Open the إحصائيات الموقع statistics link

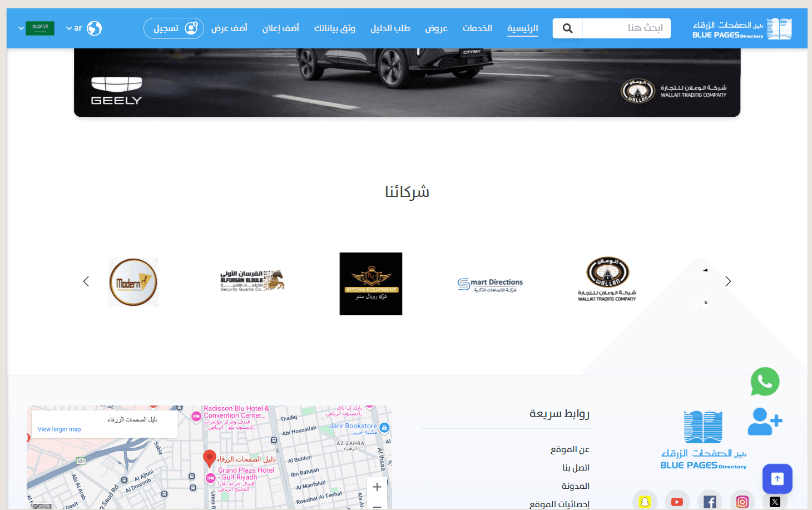coord(560,504)
